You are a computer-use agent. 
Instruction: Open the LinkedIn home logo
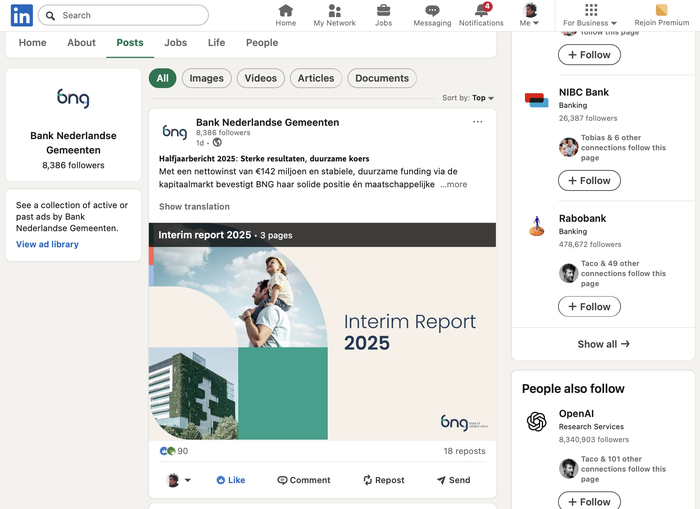tap(21, 15)
